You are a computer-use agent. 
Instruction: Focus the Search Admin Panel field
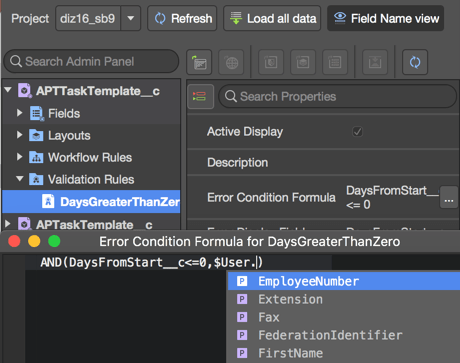coord(91,61)
